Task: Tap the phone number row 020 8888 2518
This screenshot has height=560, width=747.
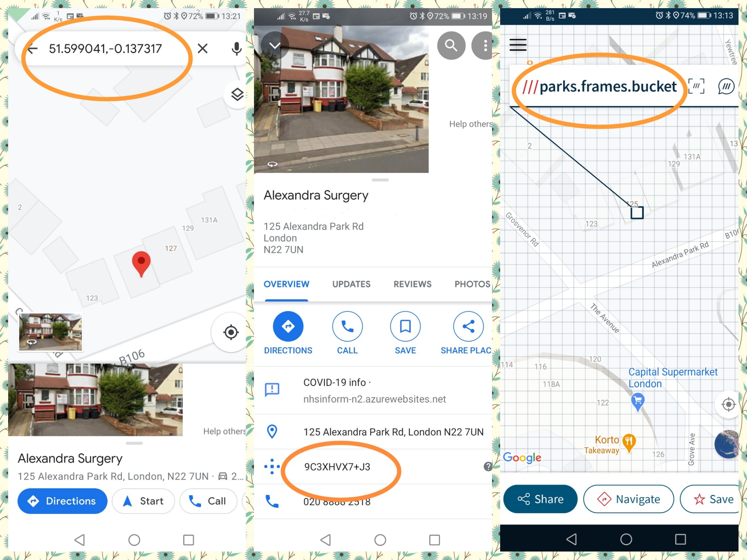Action: click(373, 502)
